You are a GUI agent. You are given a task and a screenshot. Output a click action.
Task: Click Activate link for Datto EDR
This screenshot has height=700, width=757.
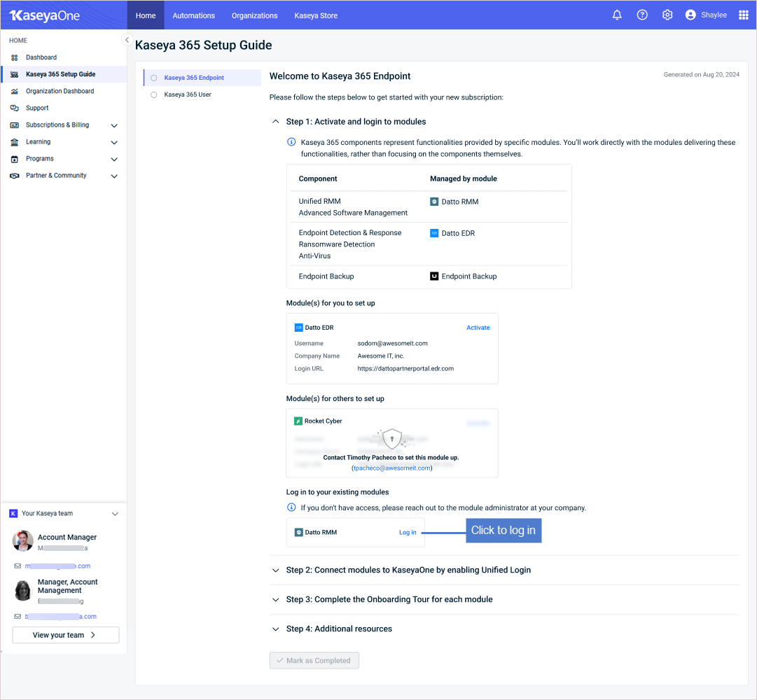tap(478, 328)
